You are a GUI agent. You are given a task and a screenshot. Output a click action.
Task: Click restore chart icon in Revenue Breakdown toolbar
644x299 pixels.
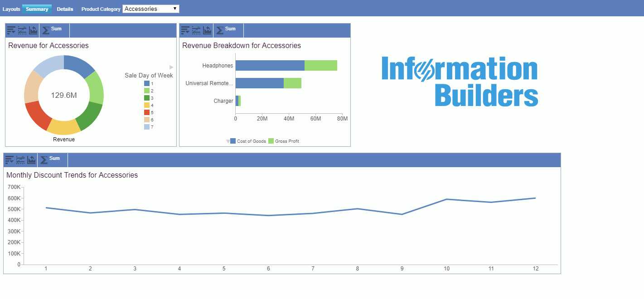point(207,30)
